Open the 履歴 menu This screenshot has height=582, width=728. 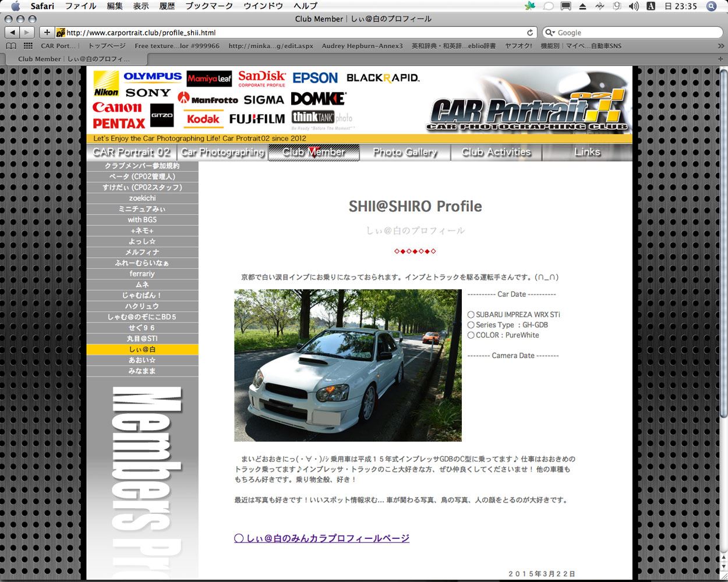pos(167,6)
